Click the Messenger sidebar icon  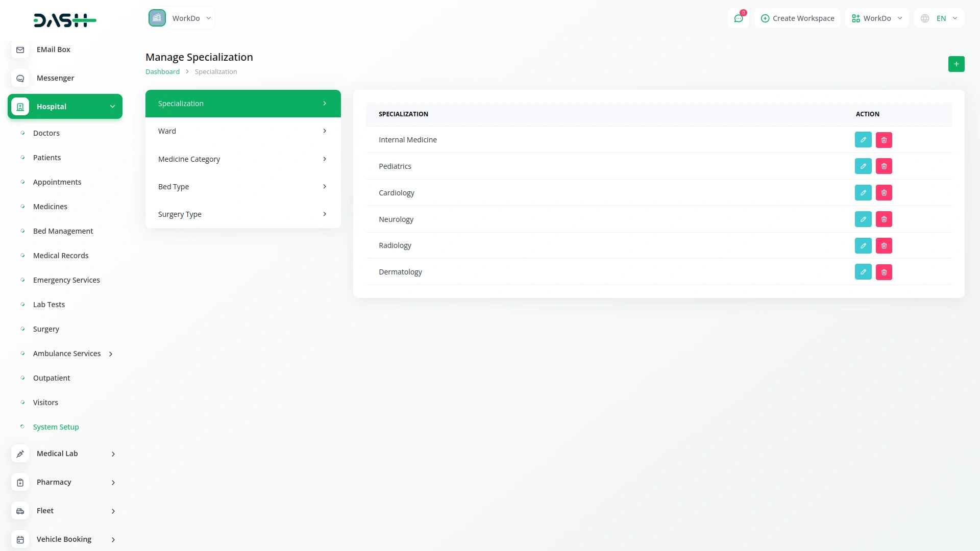tap(20, 78)
